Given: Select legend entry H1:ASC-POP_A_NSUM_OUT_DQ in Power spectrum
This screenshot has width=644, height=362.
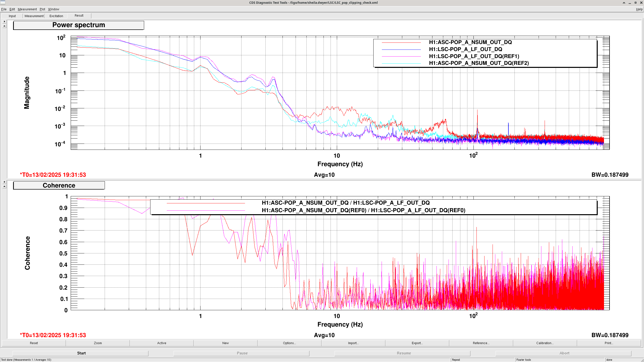Looking at the screenshot, I should click(470, 42).
